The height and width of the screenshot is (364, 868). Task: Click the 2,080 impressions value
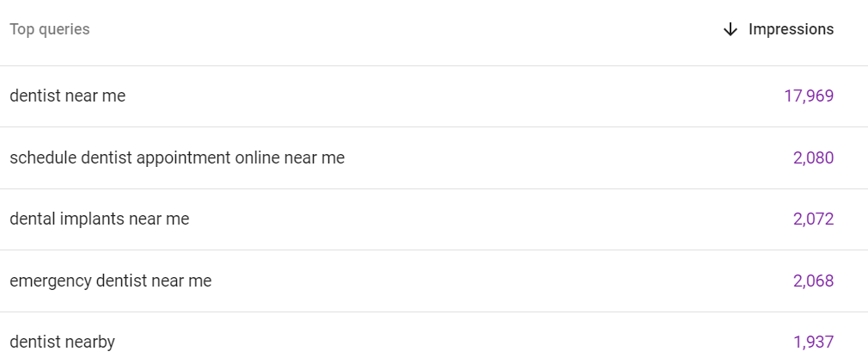pos(813,157)
